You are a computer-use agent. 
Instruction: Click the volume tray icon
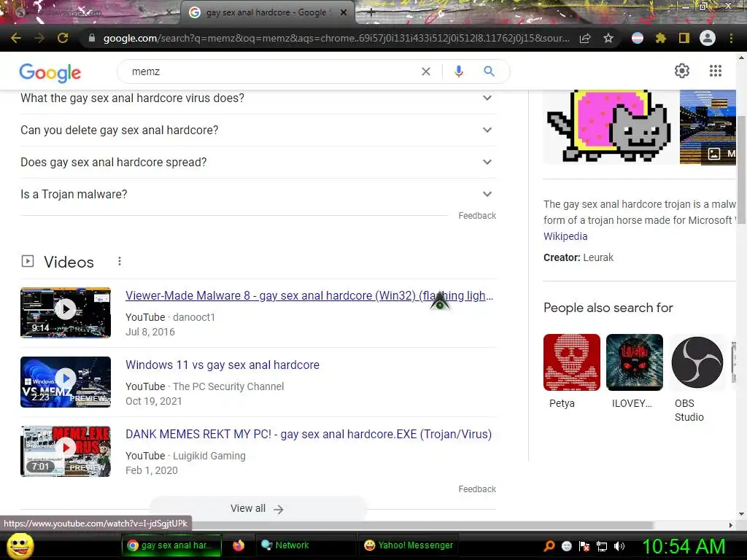[619, 545]
